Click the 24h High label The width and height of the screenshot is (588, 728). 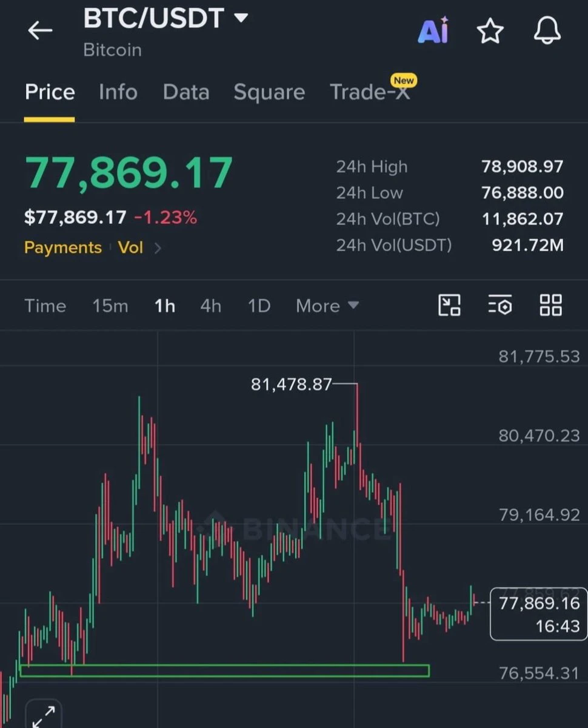(x=372, y=166)
